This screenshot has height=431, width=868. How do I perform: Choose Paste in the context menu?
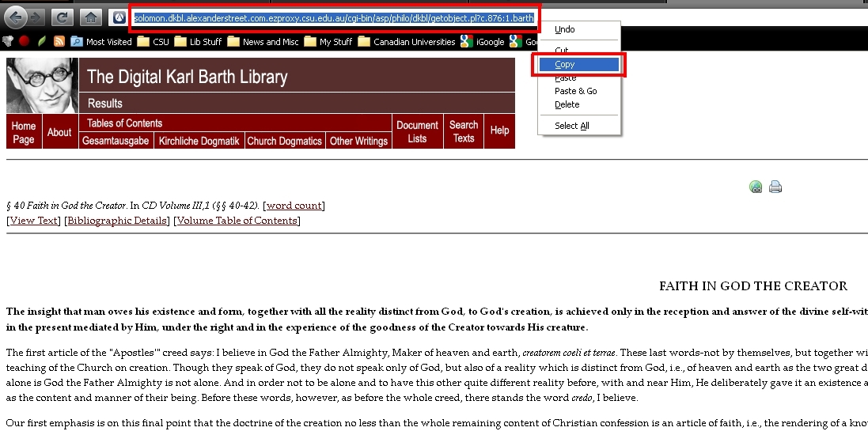[579, 78]
